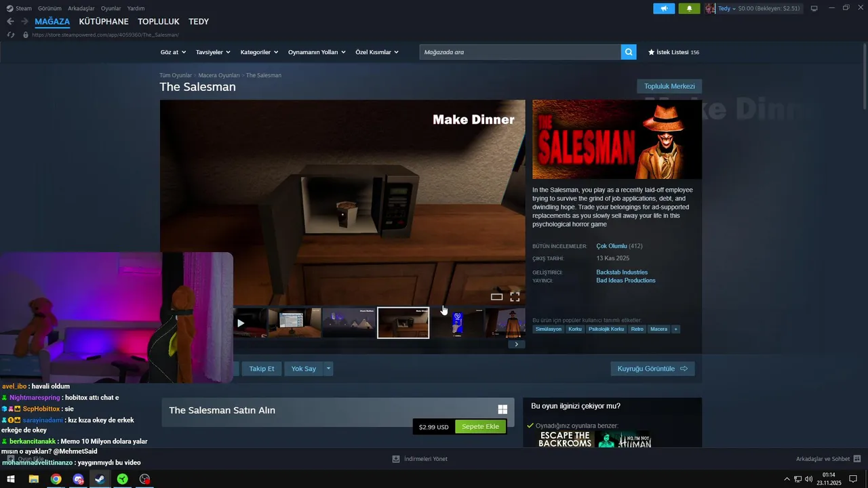Open the Görünüm menu
The width and height of the screenshot is (868, 488).
[x=50, y=8]
